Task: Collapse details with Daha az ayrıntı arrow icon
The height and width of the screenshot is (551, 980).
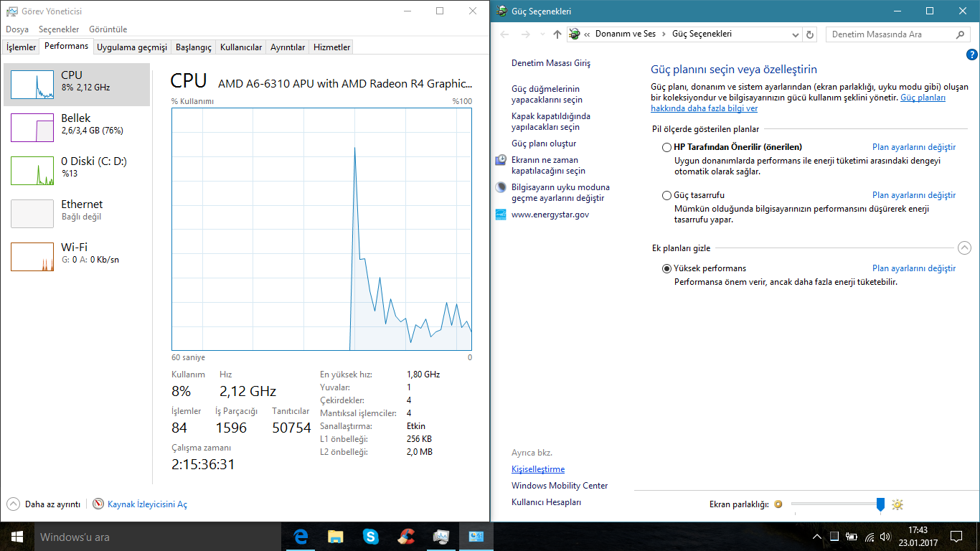Action: click(13, 504)
